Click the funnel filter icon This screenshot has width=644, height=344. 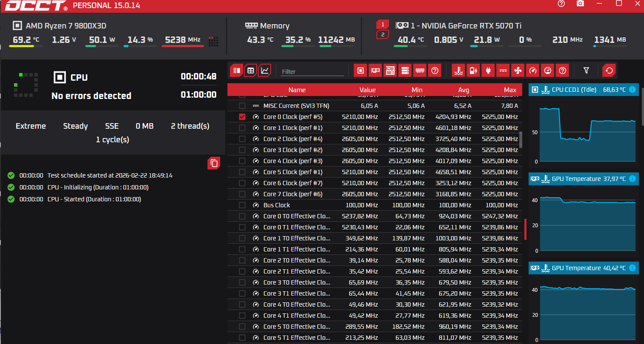(586, 70)
